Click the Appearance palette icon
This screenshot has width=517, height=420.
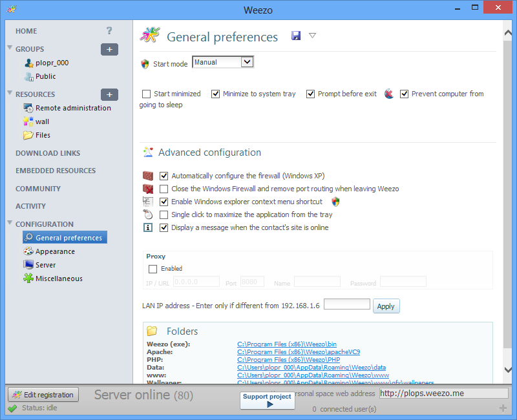28,251
